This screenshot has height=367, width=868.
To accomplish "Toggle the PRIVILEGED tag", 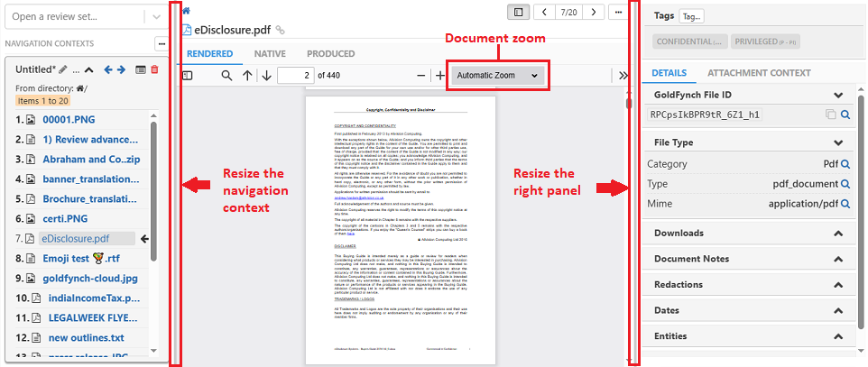I will (765, 41).
